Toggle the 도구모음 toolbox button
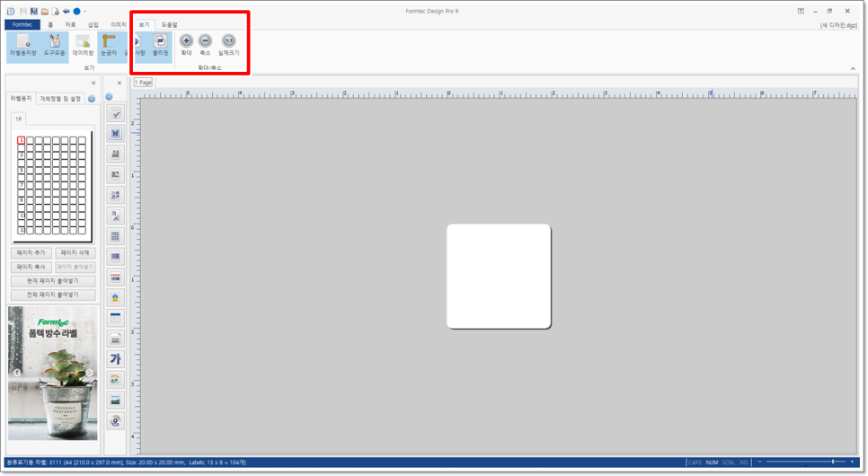The image size is (868, 476). point(54,46)
